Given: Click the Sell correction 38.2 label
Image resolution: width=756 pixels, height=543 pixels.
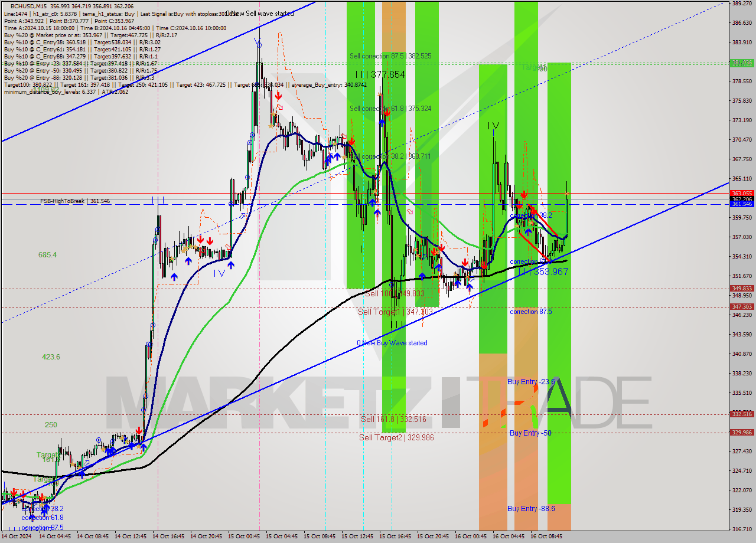Looking at the screenshot, I should [x=390, y=156].
